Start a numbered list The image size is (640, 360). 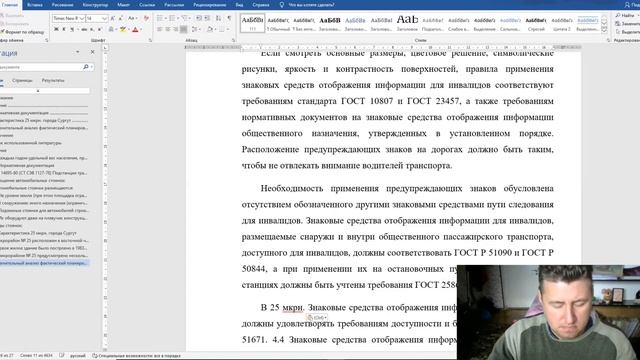[x=173, y=18]
